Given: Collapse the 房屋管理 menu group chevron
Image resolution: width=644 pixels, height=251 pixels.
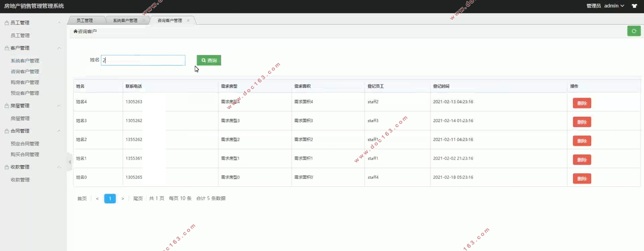Looking at the screenshot, I should 59,106.
